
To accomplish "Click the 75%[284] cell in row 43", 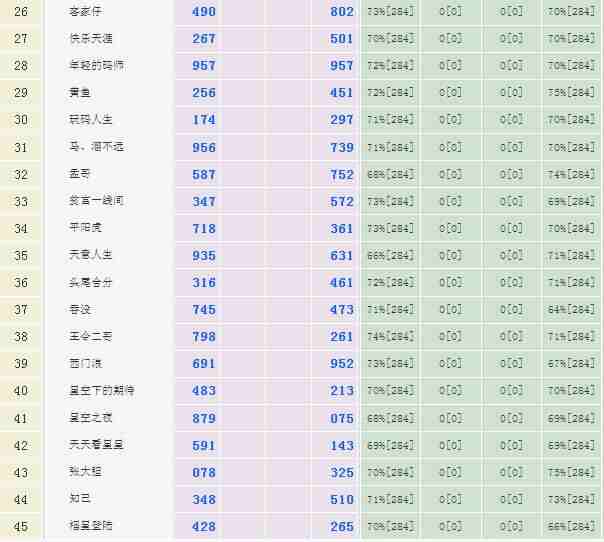I will [x=572, y=472].
